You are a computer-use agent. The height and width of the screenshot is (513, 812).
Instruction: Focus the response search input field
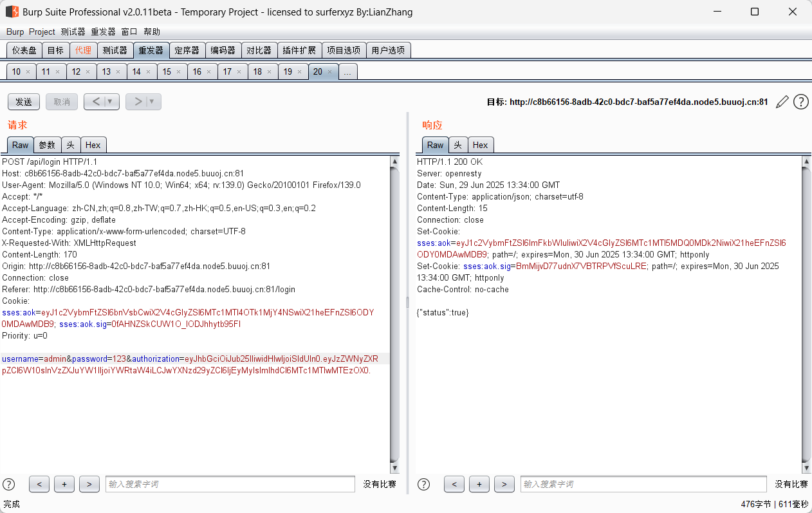click(x=643, y=484)
